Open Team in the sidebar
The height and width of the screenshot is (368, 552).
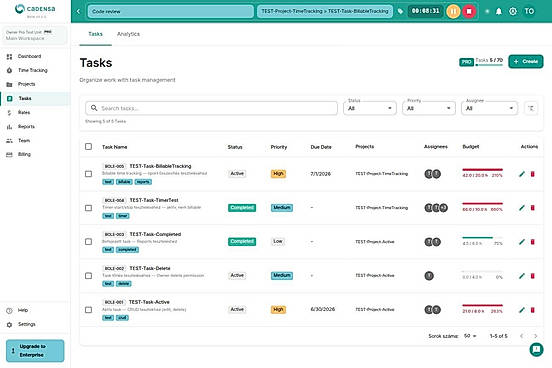click(35, 141)
